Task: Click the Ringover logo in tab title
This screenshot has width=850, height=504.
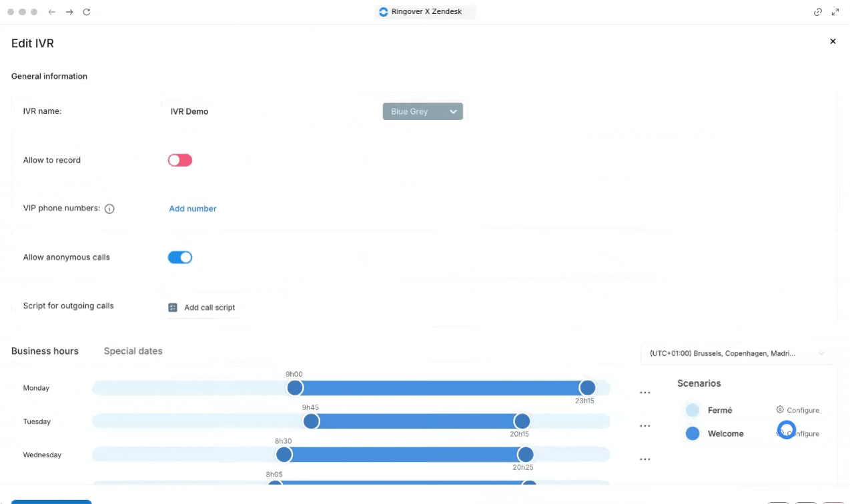Action: click(x=383, y=12)
